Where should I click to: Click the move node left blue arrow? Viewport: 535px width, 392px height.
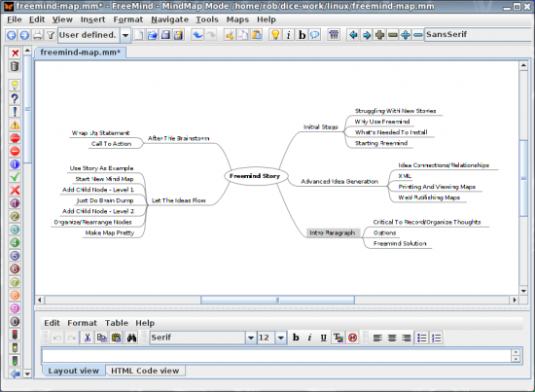pos(353,35)
